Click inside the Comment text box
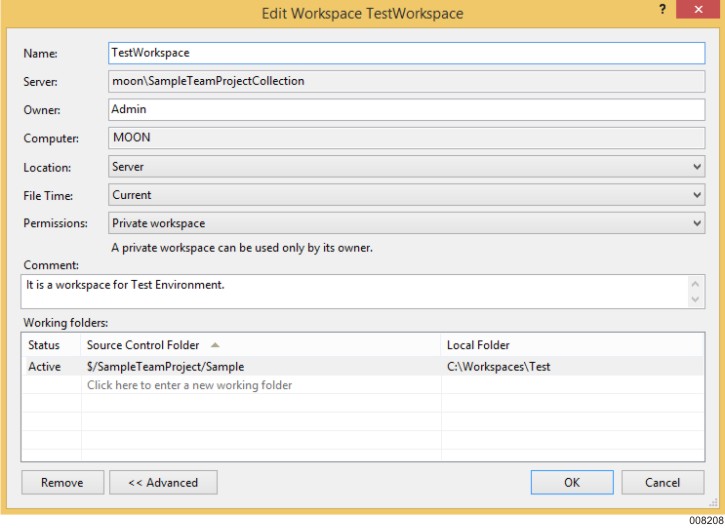The height and width of the screenshot is (528, 725). pos(355,291)
